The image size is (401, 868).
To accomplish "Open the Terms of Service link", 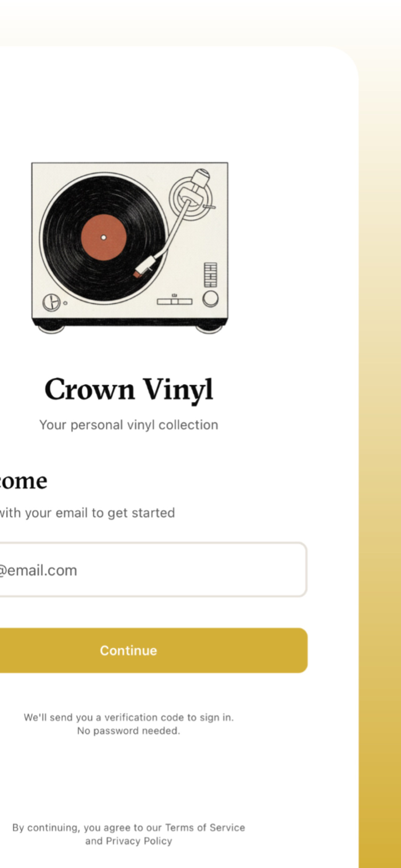I will (x=205, y=827).
